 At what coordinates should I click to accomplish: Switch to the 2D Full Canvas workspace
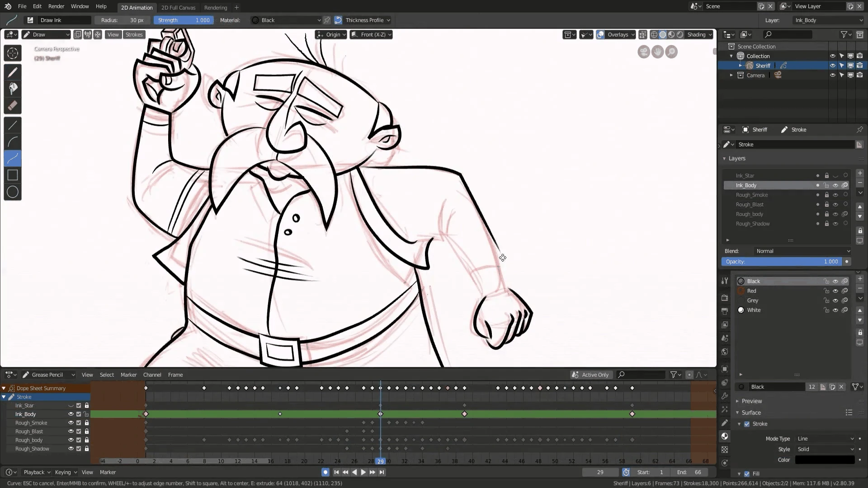pos(178,8)
